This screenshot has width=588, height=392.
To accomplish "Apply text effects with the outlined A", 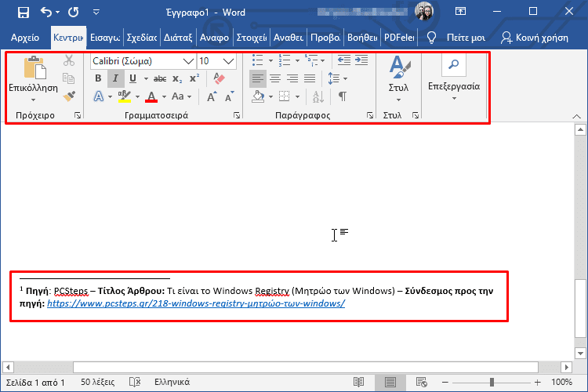I will (x=98, y=96).
